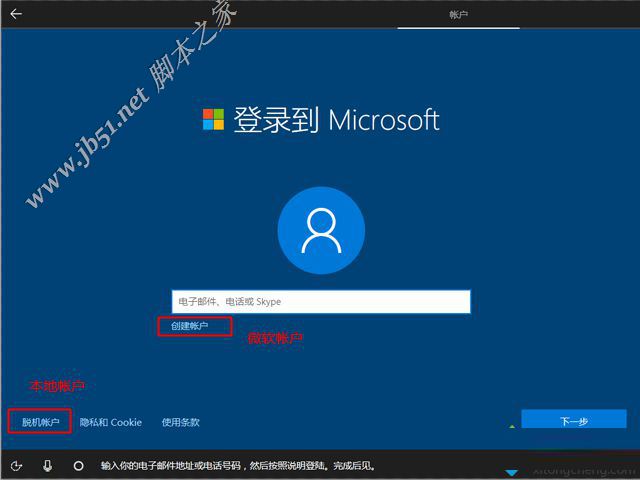Go back using the top-left arrow
Screen dimensions: 640x480
coord(16,14)
